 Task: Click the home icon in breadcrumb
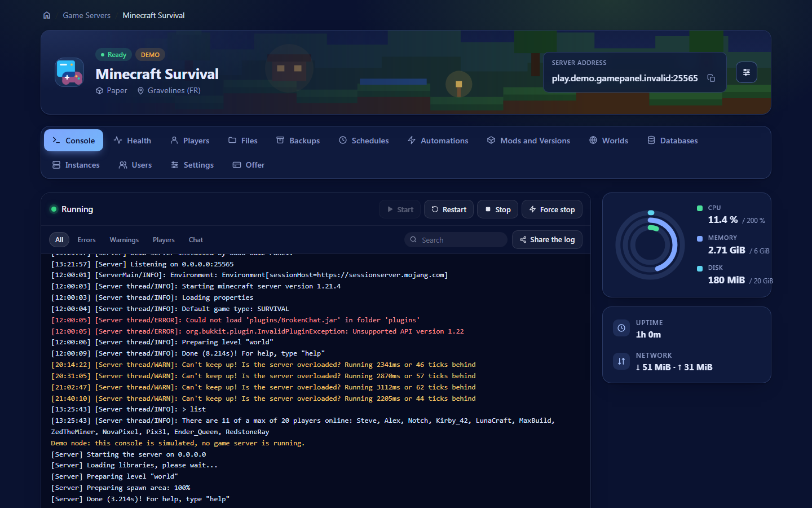[47, 15]
